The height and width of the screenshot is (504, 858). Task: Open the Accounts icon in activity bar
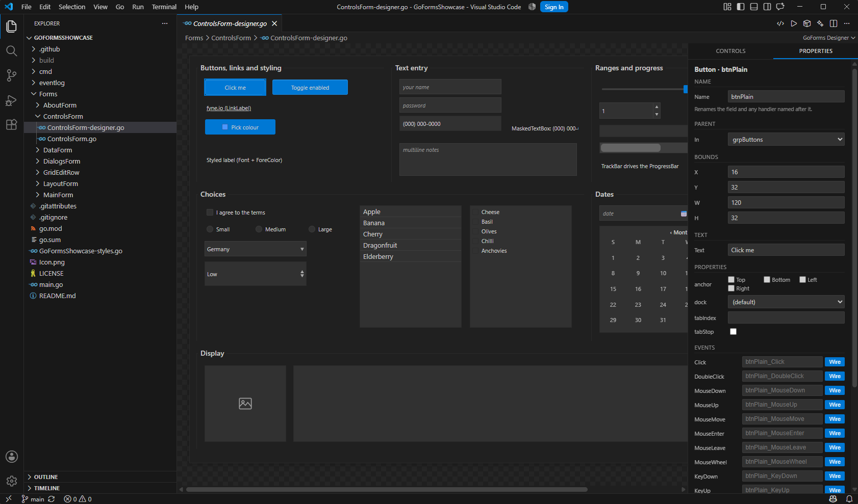coord(11,457)
